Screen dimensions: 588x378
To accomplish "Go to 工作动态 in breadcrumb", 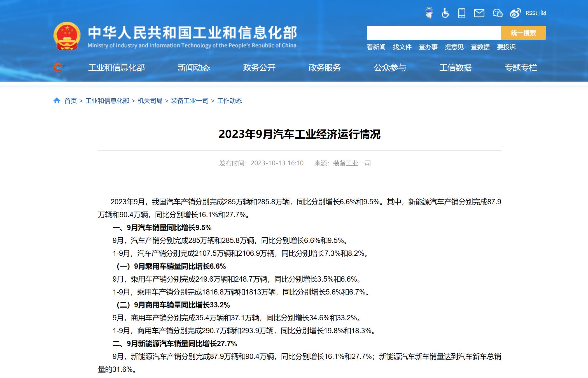I will (230, 101).
